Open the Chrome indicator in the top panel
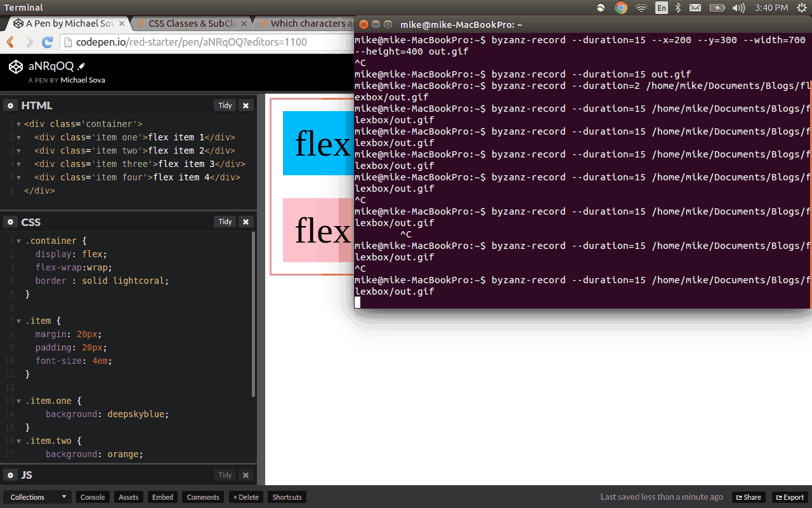The width and height of the screenshot is (812, 508). [621, 8]
